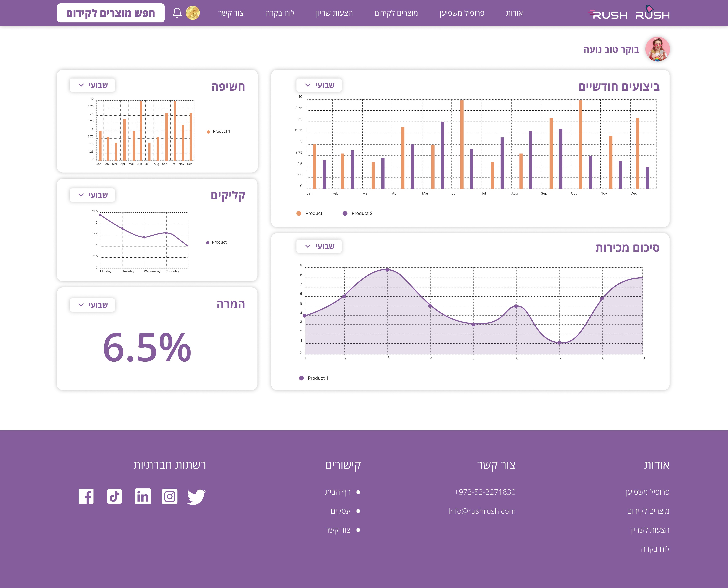This screenshot has width=728, height=588.
Task: Click footer link דף הבית
Action: (x=338, y=492)
